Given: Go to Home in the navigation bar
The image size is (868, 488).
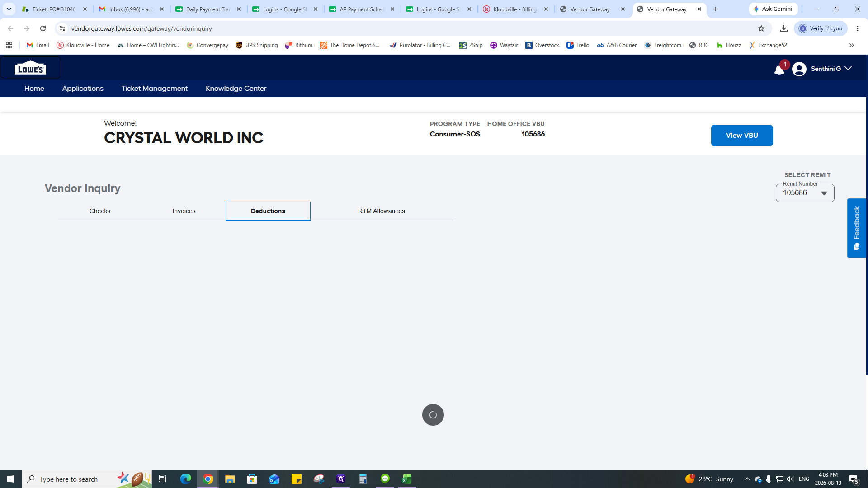Looking at the screenshot, I should (34, 89).
